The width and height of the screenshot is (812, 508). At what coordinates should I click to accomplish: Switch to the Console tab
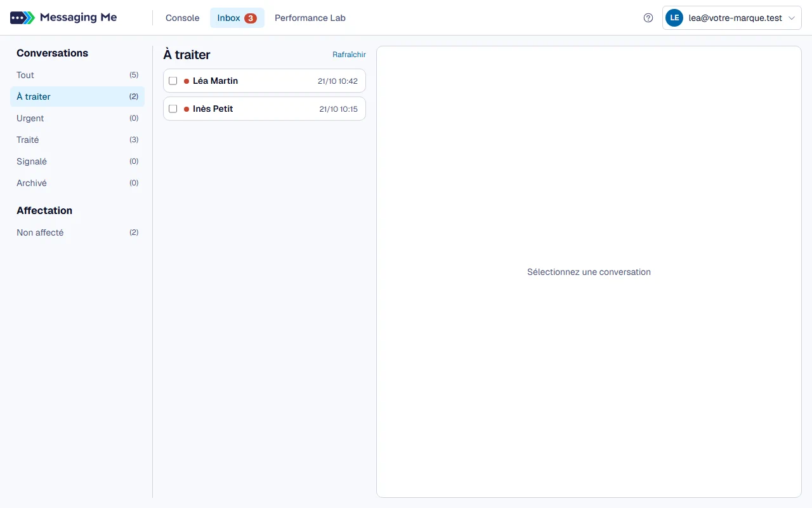(183, 18)
